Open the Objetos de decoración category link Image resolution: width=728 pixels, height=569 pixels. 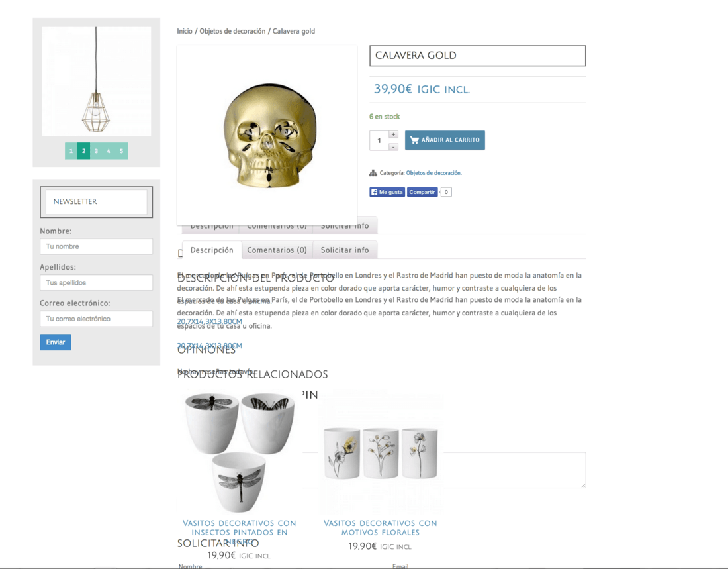[x=433, y=173]
